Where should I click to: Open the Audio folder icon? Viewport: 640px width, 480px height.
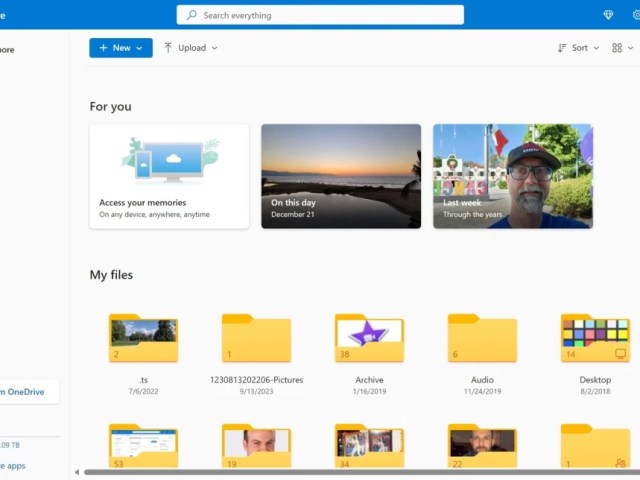(x=482, y=338)
